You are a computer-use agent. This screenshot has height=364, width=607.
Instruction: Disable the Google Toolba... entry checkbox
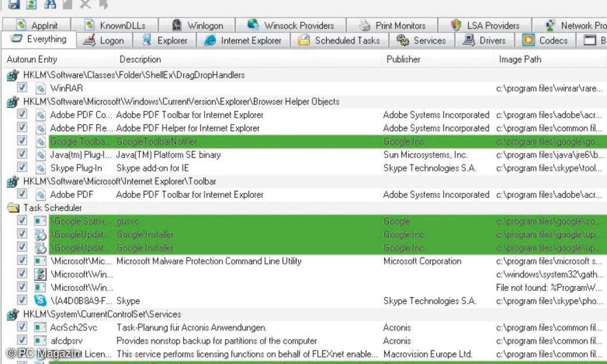(22, 141)
